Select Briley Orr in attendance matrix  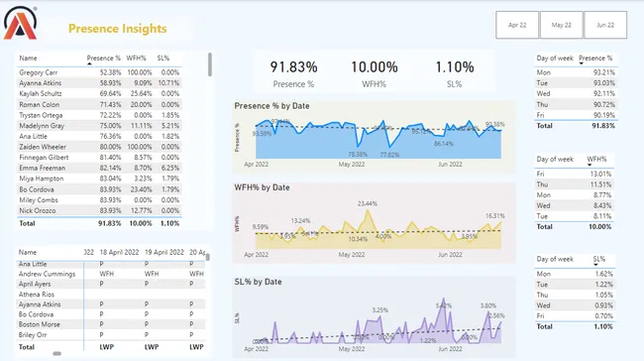33,334
